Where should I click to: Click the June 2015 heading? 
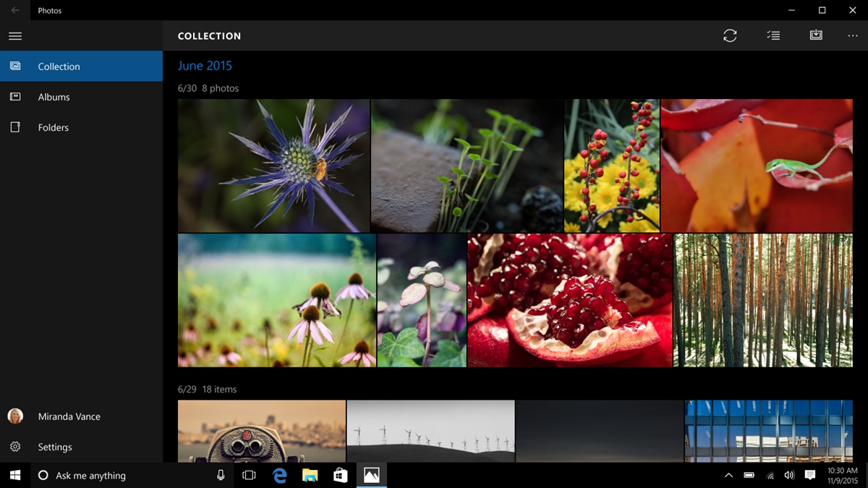click(205, 65)
